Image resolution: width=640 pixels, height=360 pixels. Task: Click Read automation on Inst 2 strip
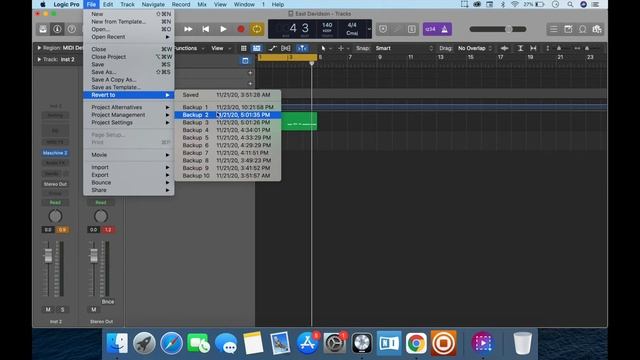pyautogui.click(x=55, y=202)
